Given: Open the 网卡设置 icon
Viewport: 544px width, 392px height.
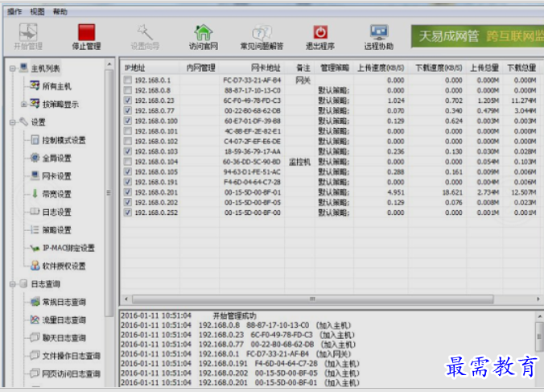Looking at the screenshot, I should [x=35, y=175].
